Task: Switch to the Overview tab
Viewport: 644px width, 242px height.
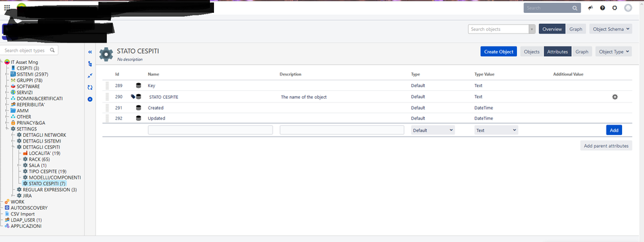Action: (552, 29)
